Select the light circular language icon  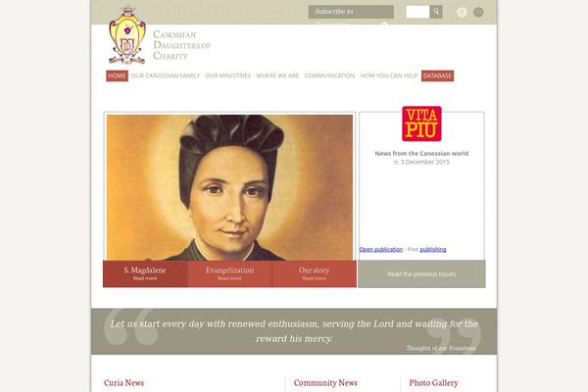coord(462,12)
